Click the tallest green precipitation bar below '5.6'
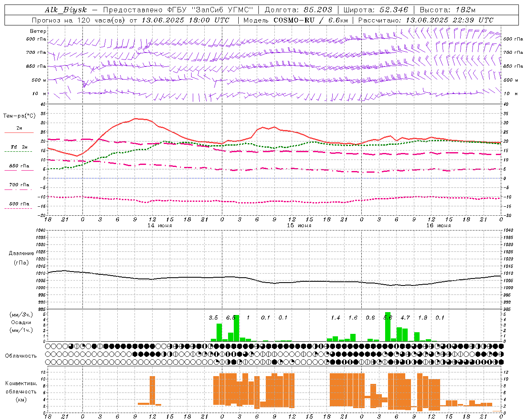The height and width of the screenshot is (420, 525). tap(388, 327)
